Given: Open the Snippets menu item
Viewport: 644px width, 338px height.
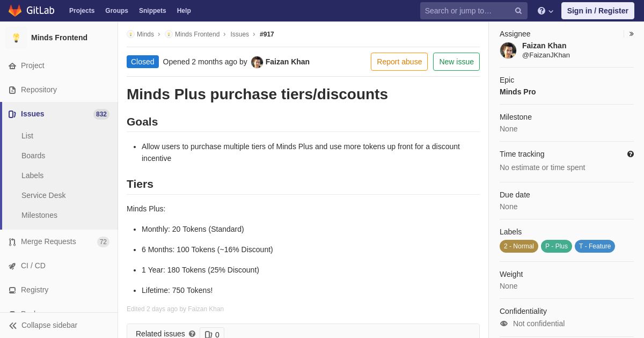Looking at the screenshot, I should [x=152, y=11].
